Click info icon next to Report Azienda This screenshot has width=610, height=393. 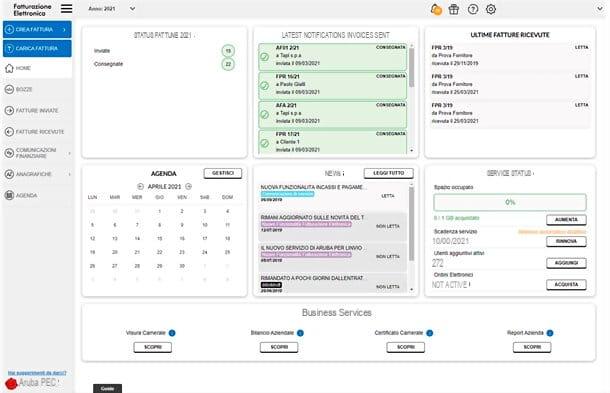click(x=550, y=333)
